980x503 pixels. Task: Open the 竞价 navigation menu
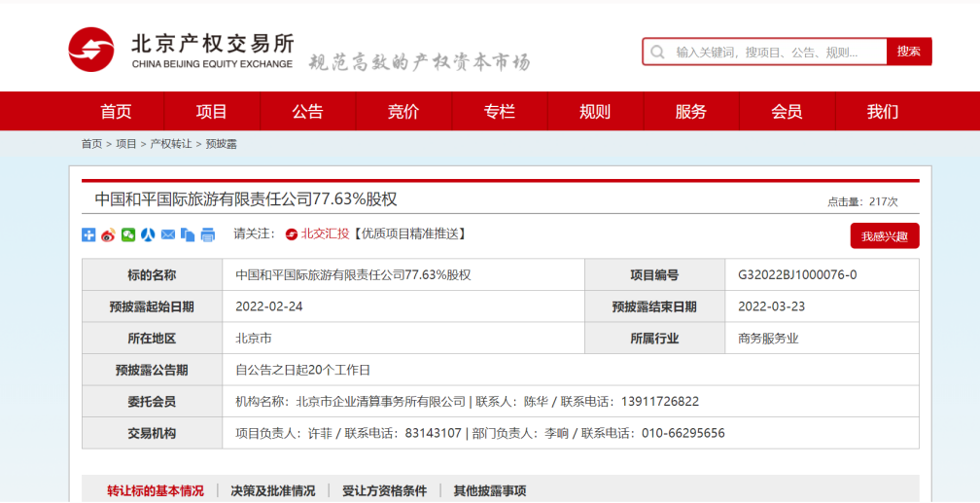click(x=403, y=112)
